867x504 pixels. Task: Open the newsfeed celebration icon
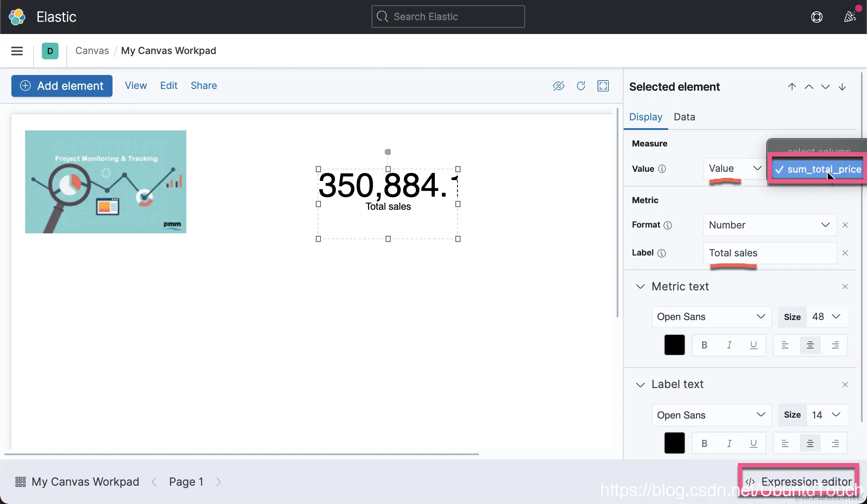(850, 17)
